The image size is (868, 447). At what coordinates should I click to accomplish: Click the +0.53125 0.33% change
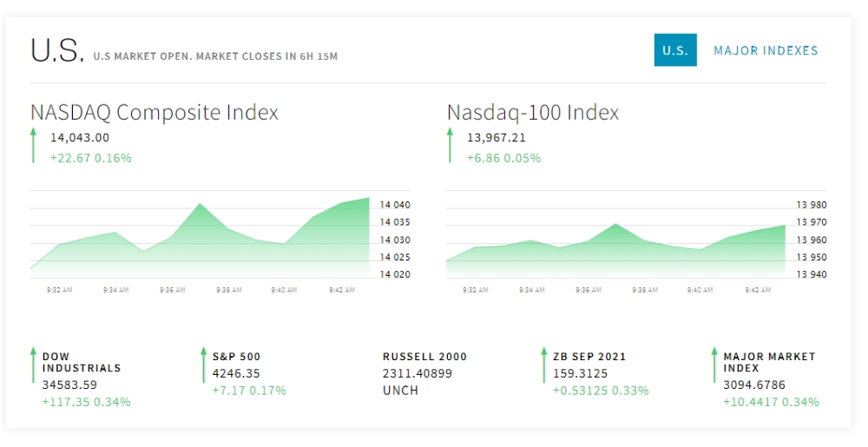(x=601, y=391)
